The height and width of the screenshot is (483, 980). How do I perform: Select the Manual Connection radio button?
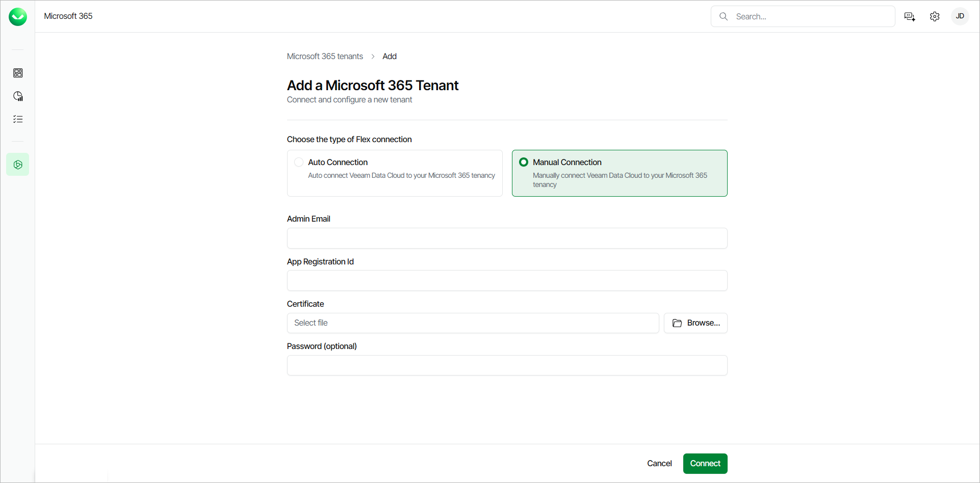[524, 162]
